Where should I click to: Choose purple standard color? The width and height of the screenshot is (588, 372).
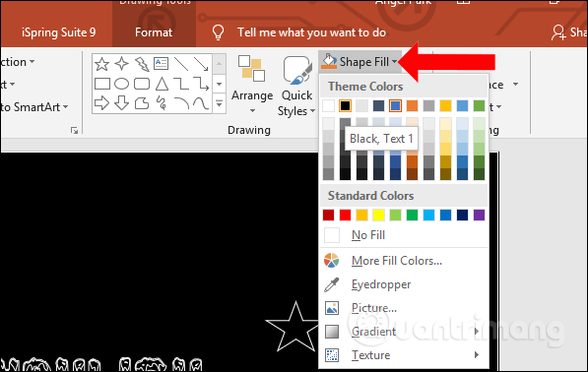coord(479,216)
